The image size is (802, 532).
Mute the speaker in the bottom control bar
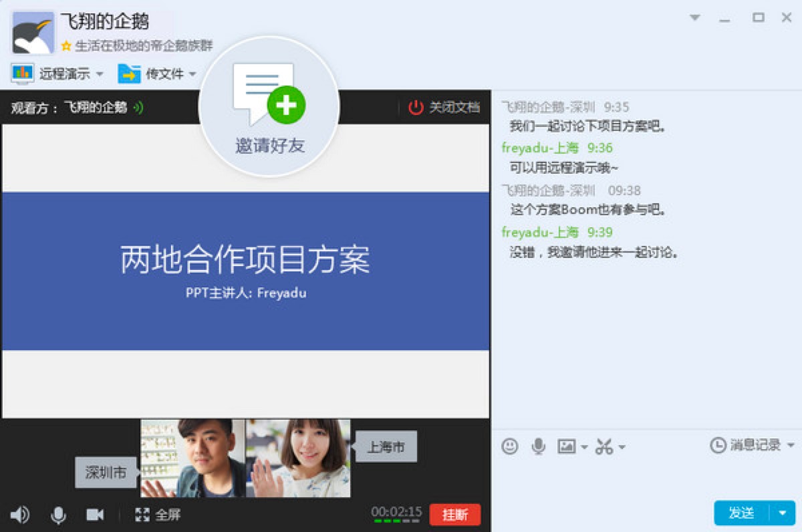(19, 515)
